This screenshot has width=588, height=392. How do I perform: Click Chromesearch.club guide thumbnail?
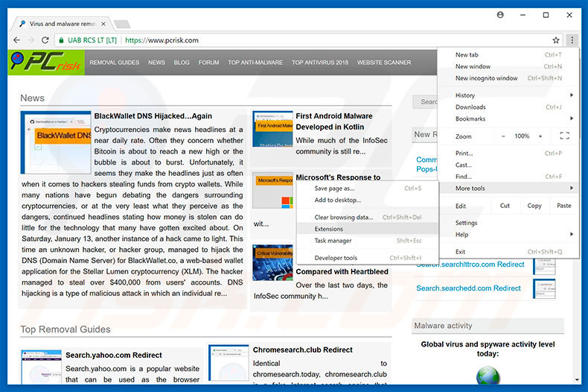click(229, 363)
